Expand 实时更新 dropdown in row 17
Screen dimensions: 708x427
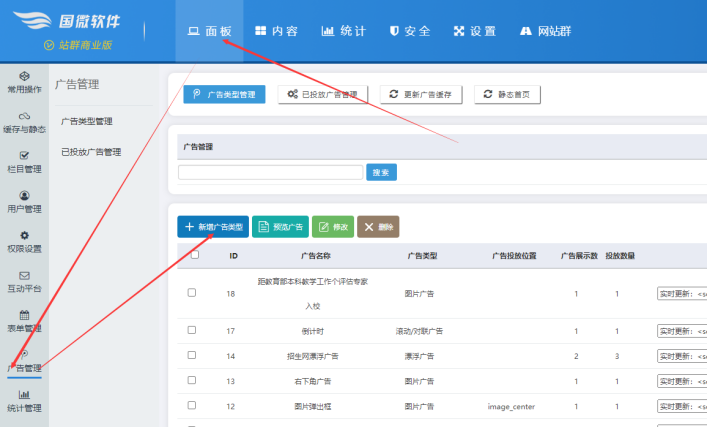(682, 330)
